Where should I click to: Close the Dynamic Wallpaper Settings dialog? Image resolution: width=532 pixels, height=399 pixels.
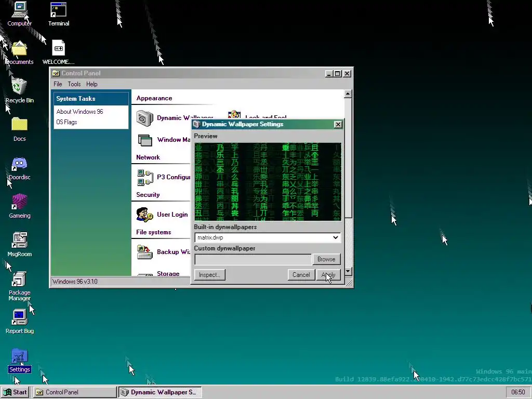338,125
